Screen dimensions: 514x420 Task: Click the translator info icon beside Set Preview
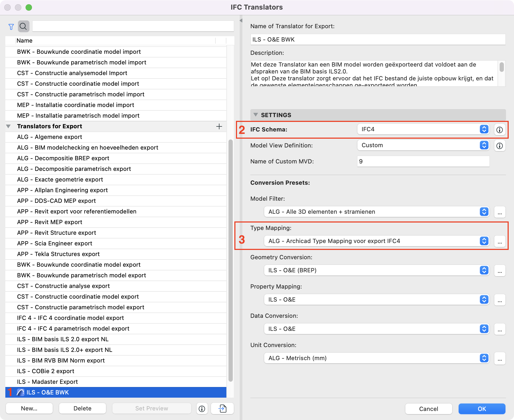click(202, 409)
